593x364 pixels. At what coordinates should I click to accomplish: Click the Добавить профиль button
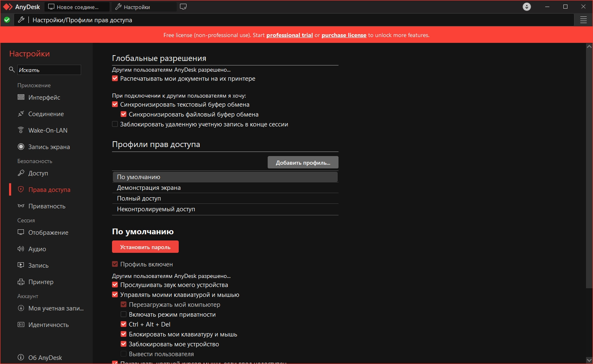(x=303, y=162)
